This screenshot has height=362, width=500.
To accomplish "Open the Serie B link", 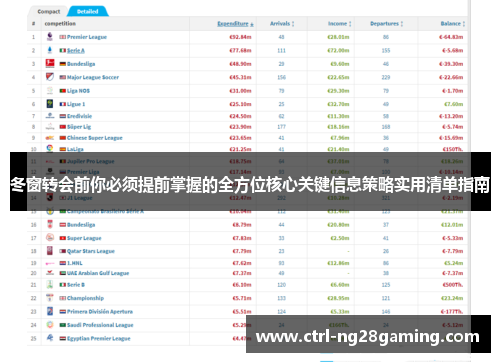I will pos(76,285).
